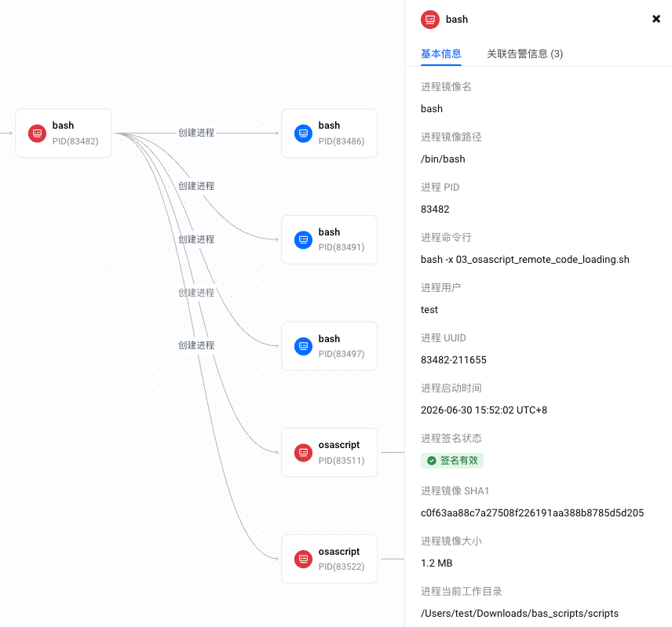The height and width of the screenshot is (627, 672).
Task: Select the osascript PID(83511) node card
Action: pos(330,453)
